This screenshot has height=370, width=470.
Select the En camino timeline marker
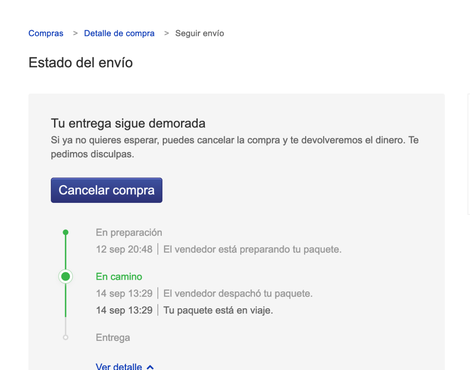click(66, 276)
